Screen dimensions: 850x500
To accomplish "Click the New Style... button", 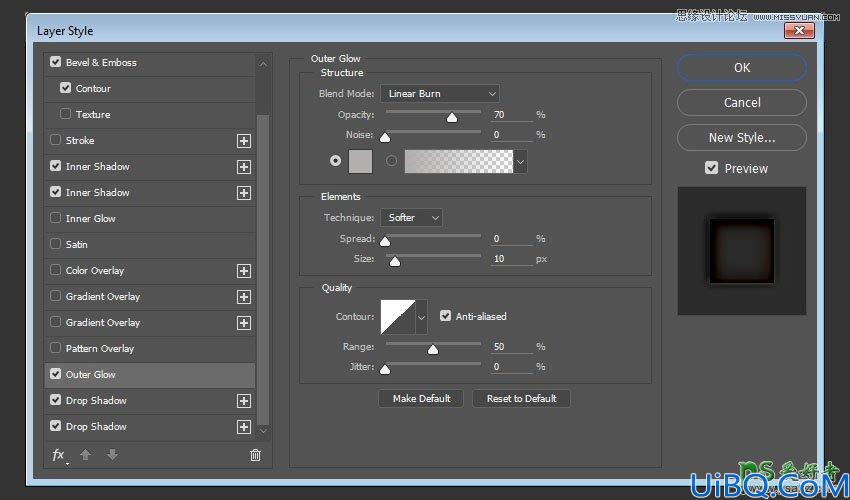I will [742, 138].
